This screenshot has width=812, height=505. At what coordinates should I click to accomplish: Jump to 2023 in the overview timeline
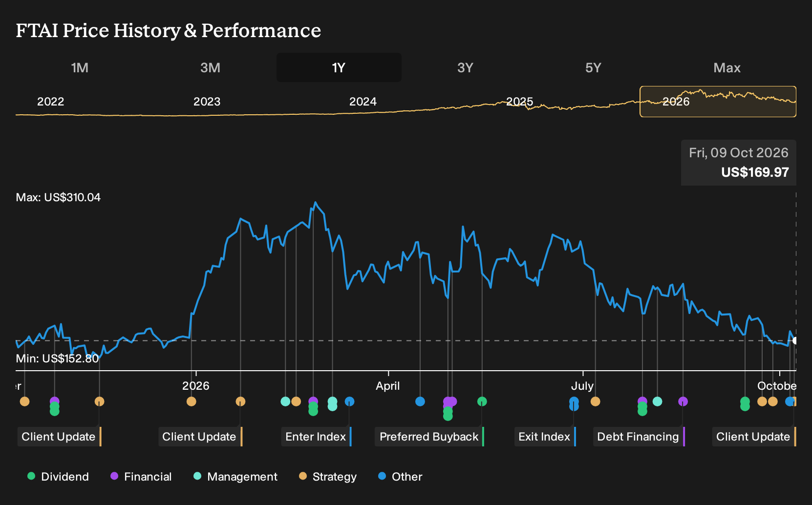point(207,102)
